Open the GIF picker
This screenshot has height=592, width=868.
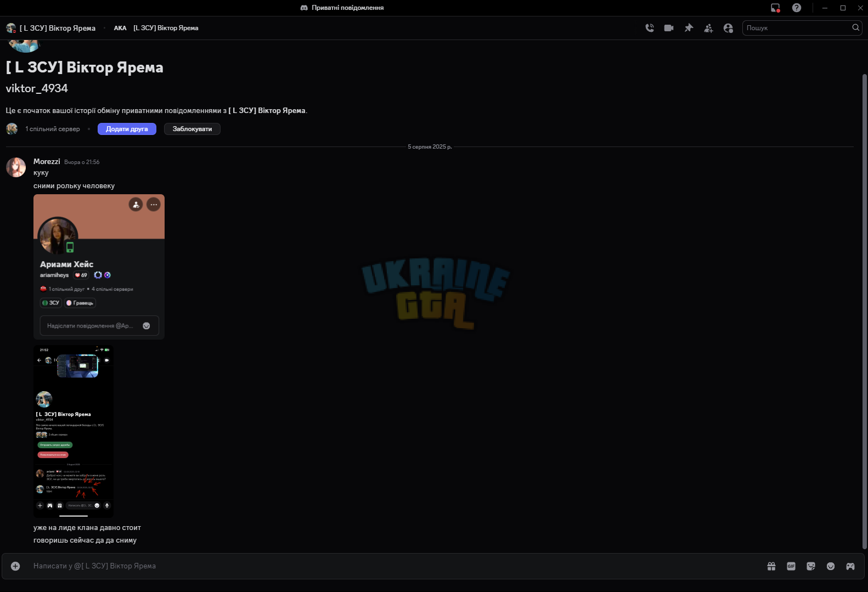click(x=791, y=566)
